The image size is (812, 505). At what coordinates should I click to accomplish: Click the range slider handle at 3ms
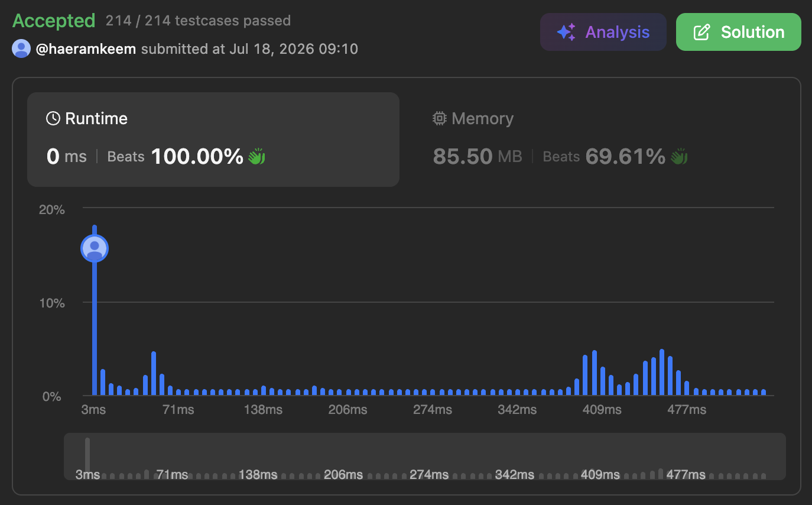(x=87, y=455)
